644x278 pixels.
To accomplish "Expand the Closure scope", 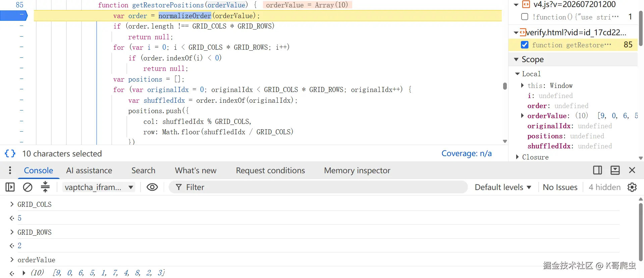I will point(518,157).
